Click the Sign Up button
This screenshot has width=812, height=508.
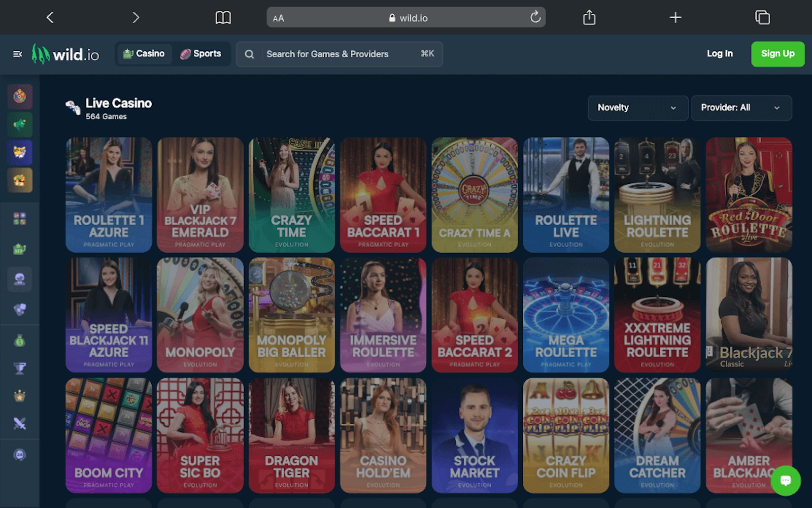[777, 54]
